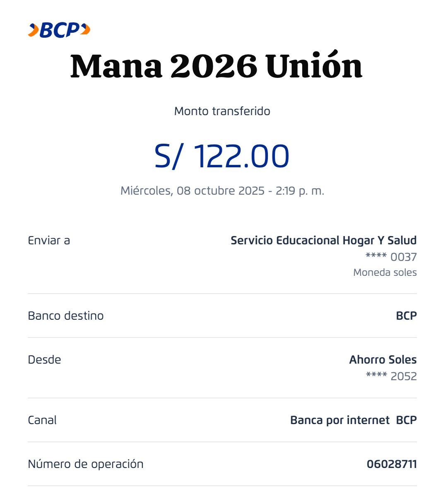Click the operation number 06028711
433x504 pixels.
392,464
